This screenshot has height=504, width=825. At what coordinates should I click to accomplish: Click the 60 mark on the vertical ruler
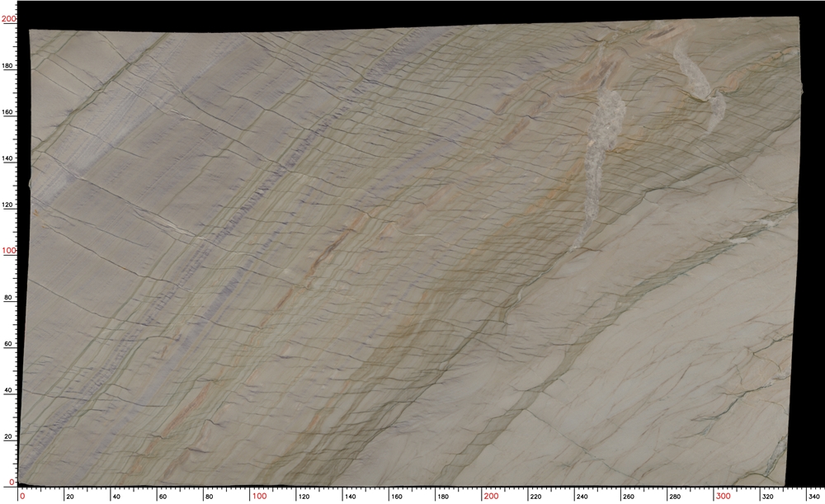[8, 343]
